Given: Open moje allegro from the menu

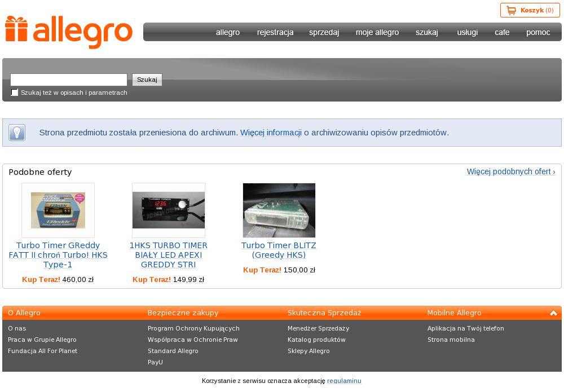Looking at the screenshot, I should (377, 32).
